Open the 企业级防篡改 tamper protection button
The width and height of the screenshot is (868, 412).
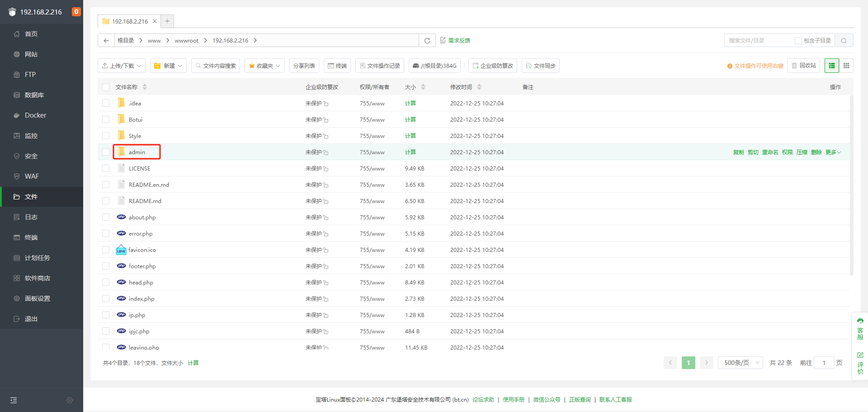pos(493,66)
